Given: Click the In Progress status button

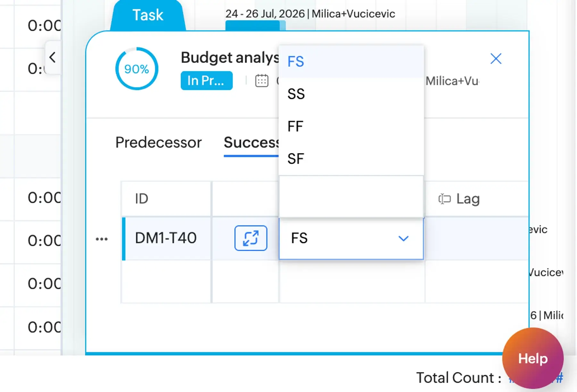Looking at the screenshot, I should click(x=206, y=80).
